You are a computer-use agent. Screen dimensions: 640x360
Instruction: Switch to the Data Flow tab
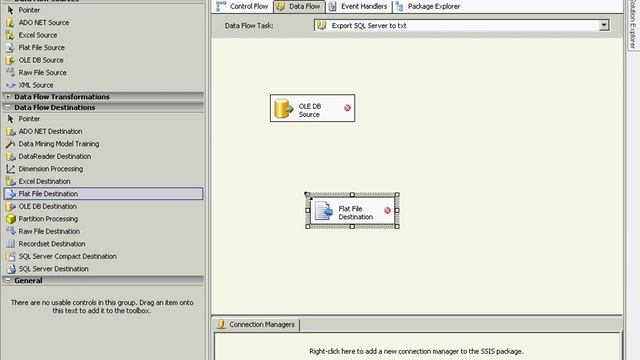click(299, 6)
